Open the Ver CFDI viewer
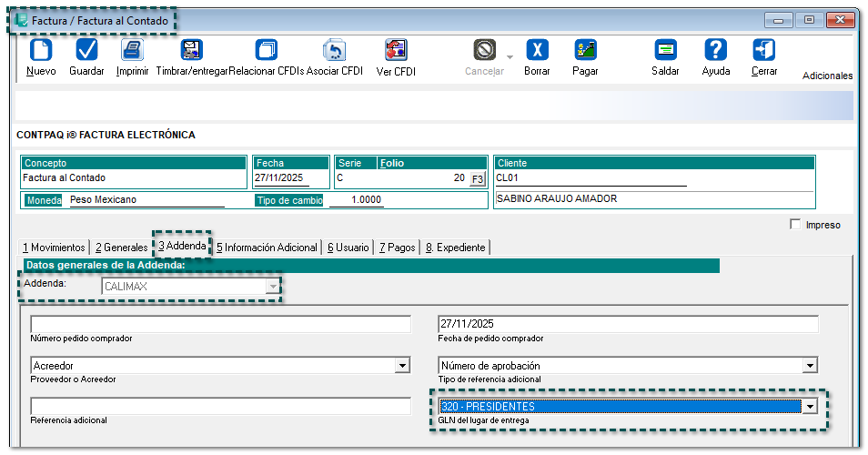 pos(396,51)
